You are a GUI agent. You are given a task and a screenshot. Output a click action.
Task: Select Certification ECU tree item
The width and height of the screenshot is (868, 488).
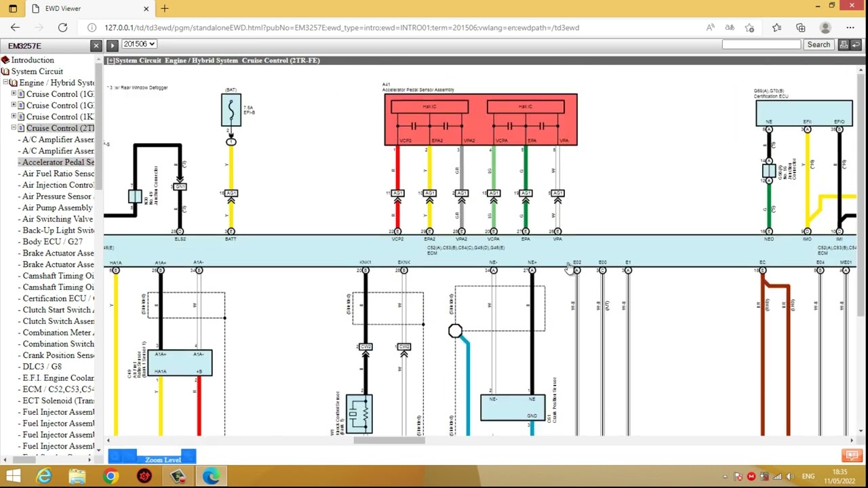tap(58, 298)
